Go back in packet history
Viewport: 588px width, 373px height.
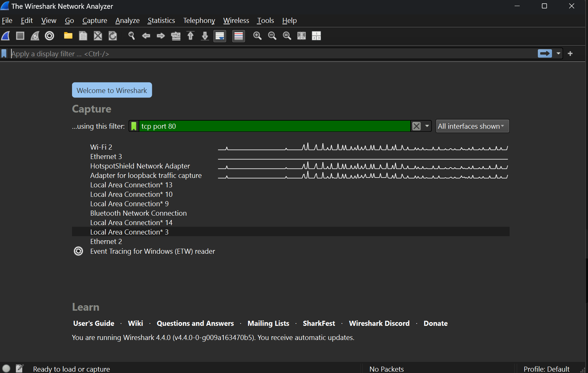pyautogui.click(x=146, y=36)
